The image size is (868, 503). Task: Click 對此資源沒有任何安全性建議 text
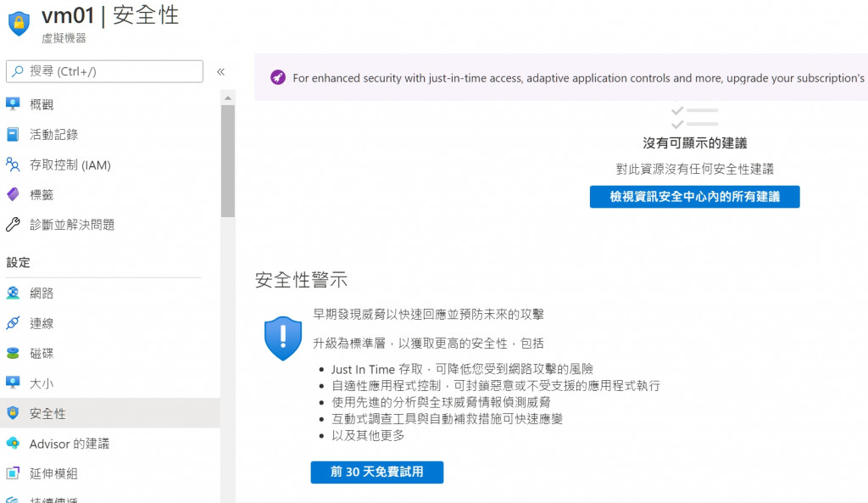click(x=695, y=169)
